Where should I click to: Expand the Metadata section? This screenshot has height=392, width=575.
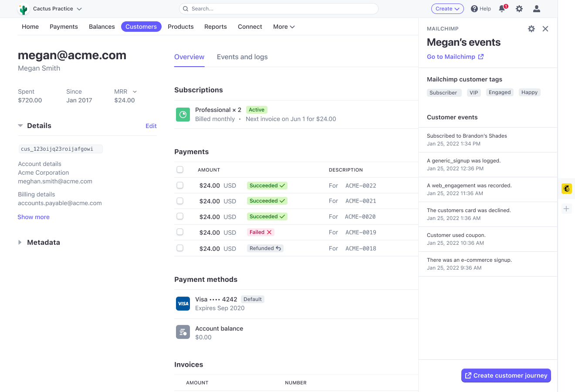coord(20,242)
